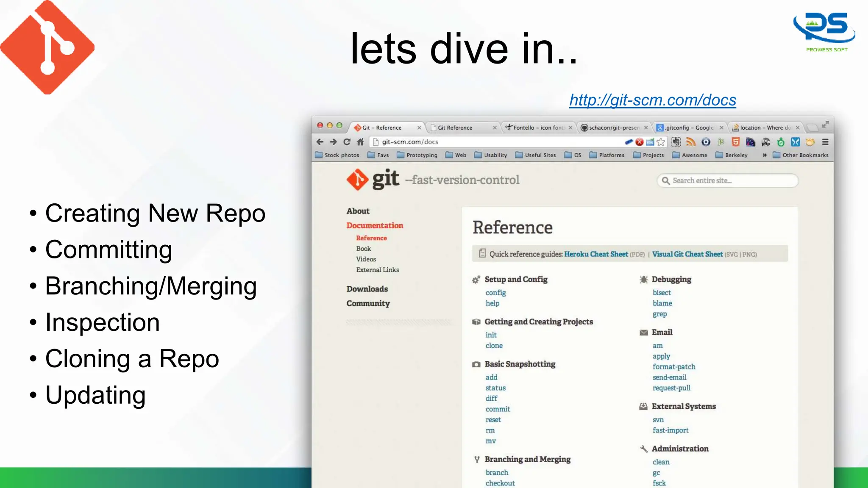Expand the Projects bookmark folder
The width and height of the screenshot is (868, 488).
(648, 155)
